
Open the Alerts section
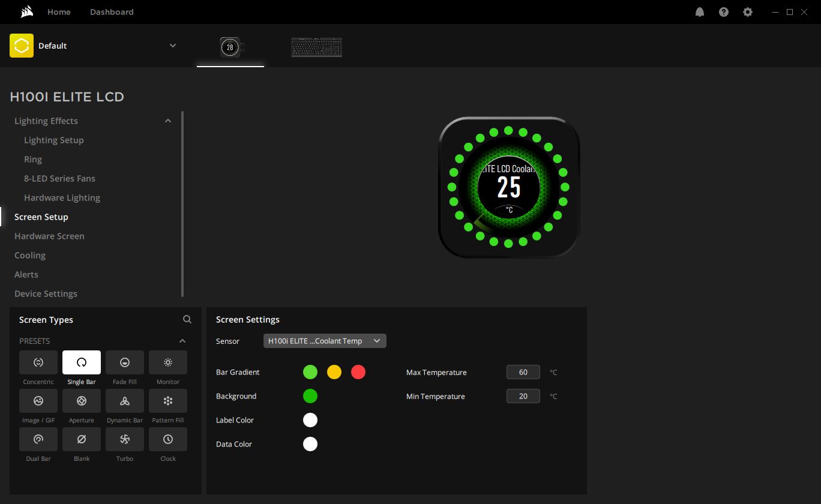(26, 274)
